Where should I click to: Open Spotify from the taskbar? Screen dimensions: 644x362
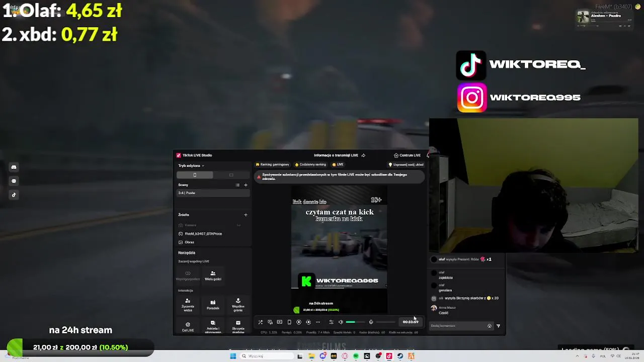pyautogui.click(x=356, y=356)
